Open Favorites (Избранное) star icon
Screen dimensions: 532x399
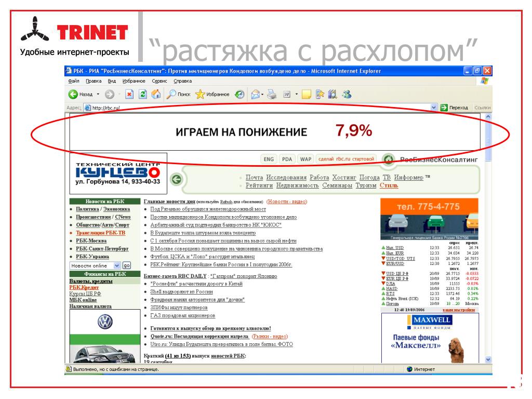[200, 95]
